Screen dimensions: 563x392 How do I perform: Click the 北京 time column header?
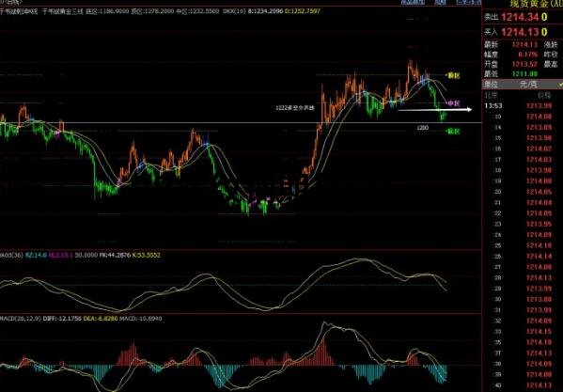492,95
